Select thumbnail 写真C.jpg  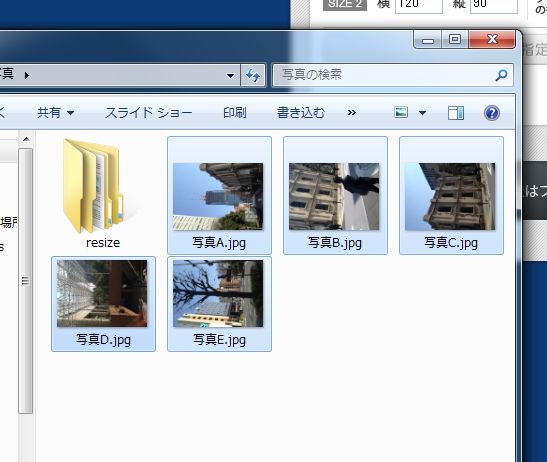tap(451, 195)
